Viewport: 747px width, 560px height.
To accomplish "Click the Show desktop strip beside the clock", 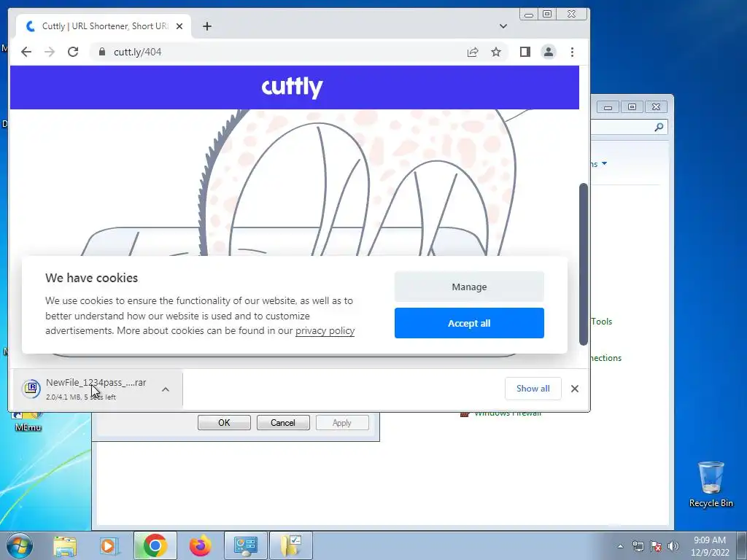I will 742,546.
